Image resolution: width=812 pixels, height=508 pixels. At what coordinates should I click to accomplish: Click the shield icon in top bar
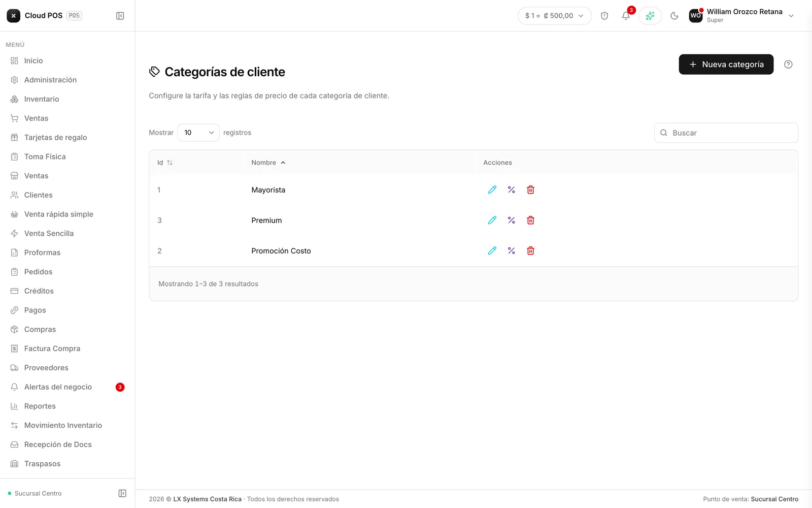point(604,16)
